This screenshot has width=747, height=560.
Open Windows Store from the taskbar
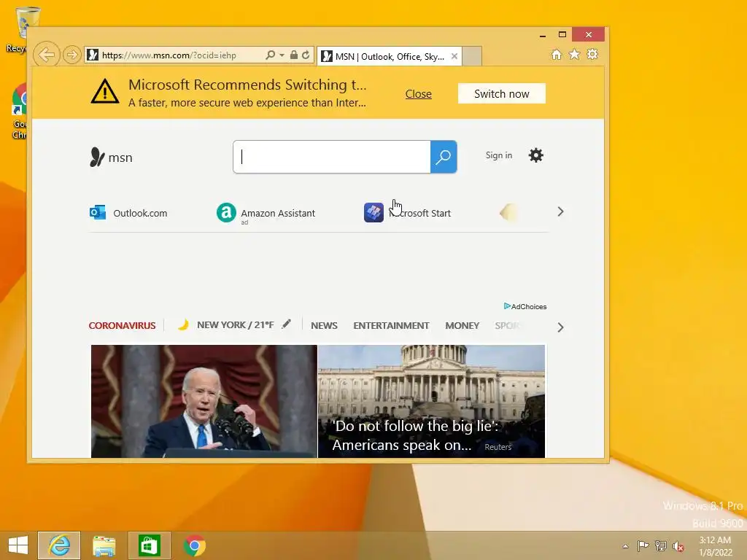[x=149, y=545]
